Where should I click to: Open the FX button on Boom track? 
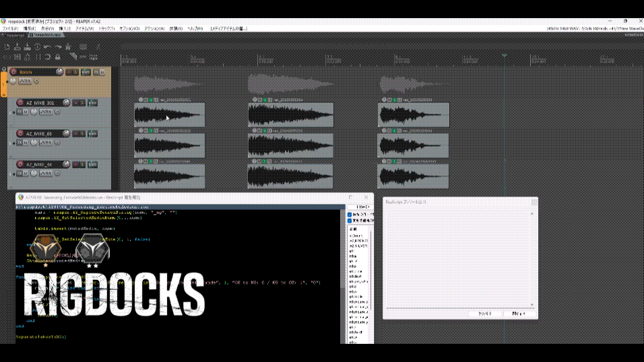96,72
